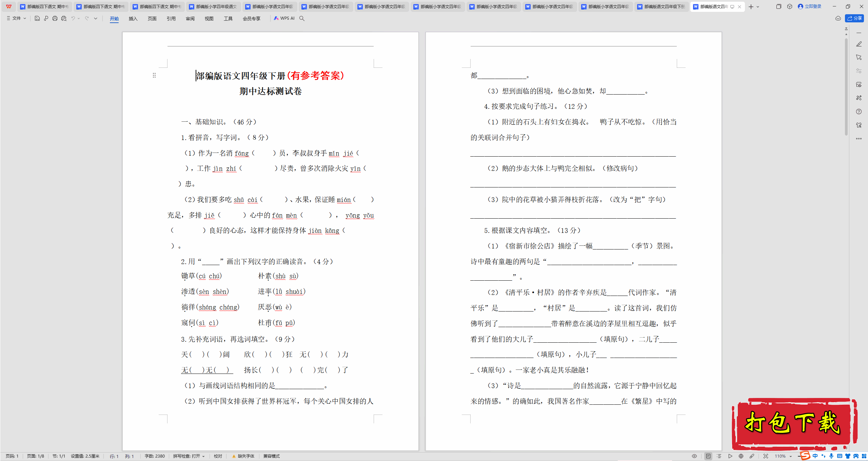Expand the undo history dropdown arrow
The height and width of the screenshot is (461, 868).
[x=79, y=18]
